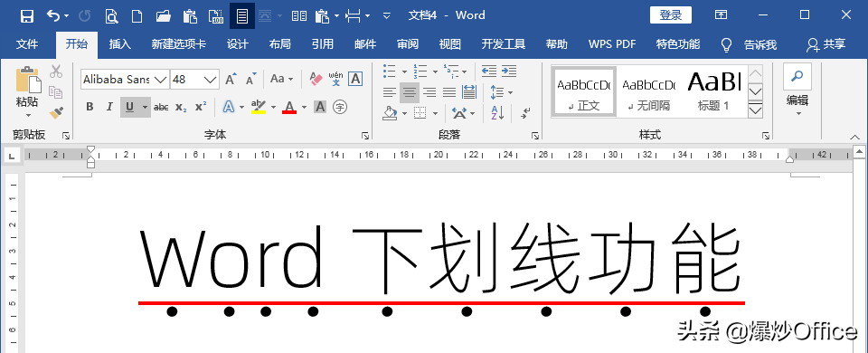
Task: Save the document from quick access toolbar
Action: point(26,15)
